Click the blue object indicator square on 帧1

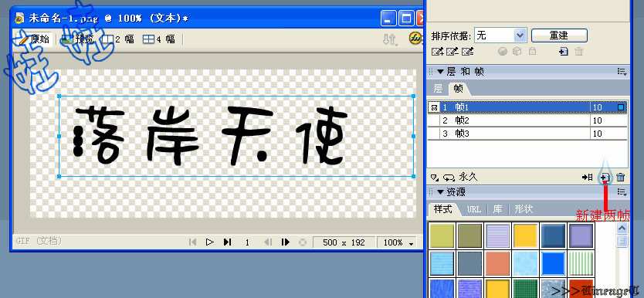621,107
